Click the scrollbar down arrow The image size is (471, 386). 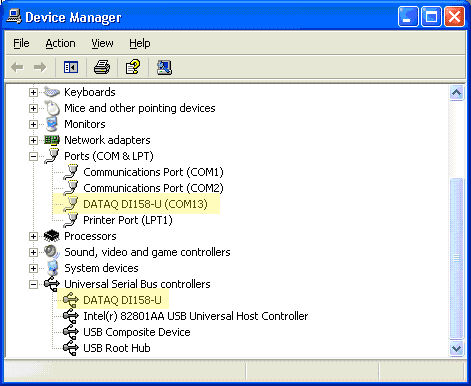pos(456,349)
